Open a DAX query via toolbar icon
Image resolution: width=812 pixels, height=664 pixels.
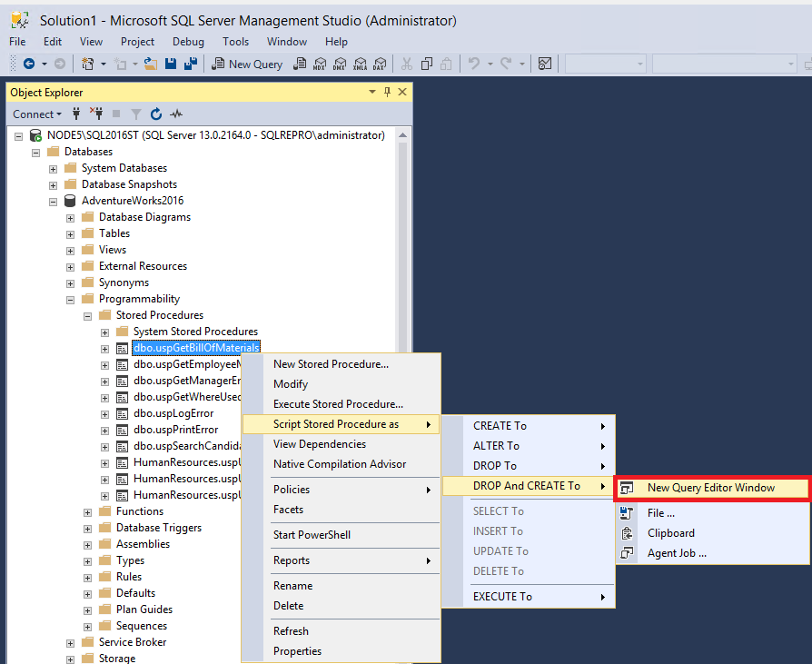[x=380, y=64]
